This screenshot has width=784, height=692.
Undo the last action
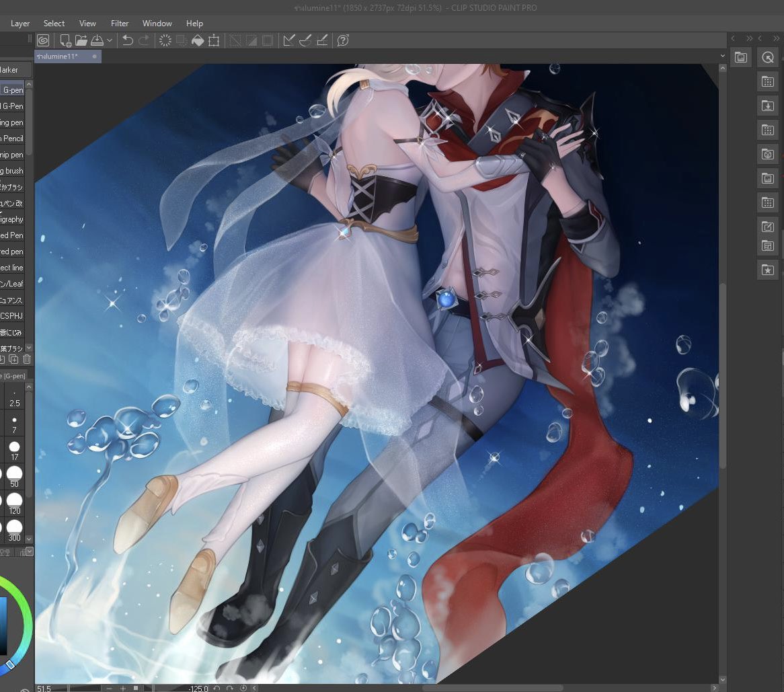point(128,40)
